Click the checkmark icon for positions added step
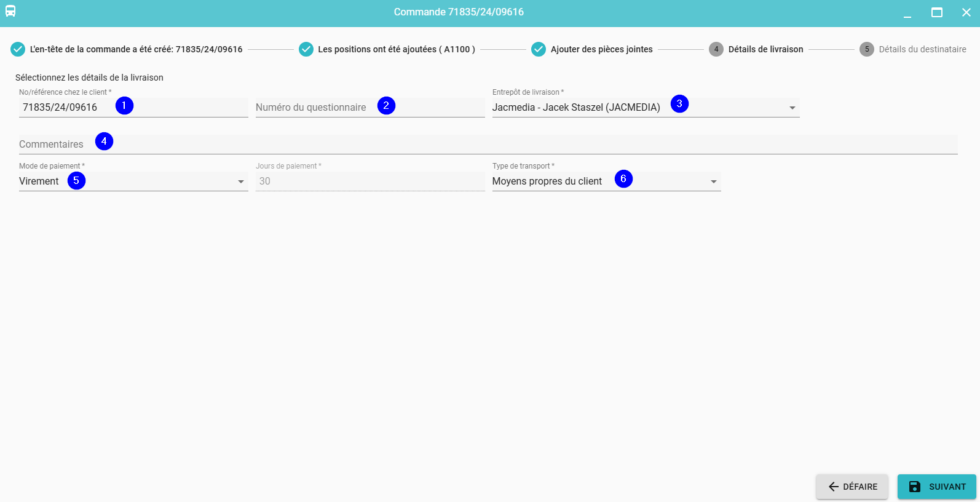Image resolution: width=980 pixels, height=502 pixels. (x=306, y=49)
